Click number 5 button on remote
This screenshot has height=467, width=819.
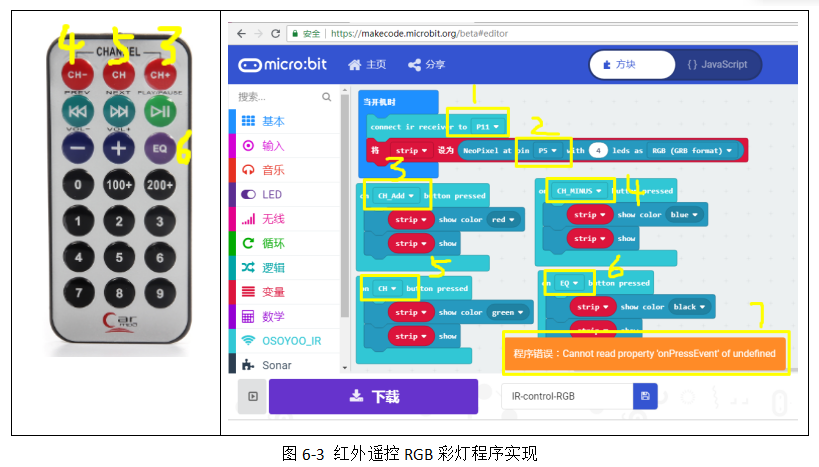pos(119,258)
